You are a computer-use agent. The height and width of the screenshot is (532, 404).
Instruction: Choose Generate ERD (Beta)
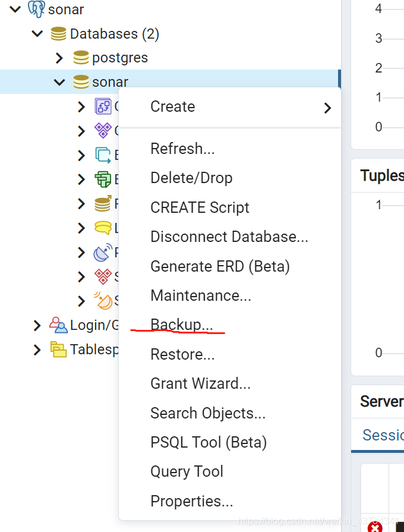point(230,266)
